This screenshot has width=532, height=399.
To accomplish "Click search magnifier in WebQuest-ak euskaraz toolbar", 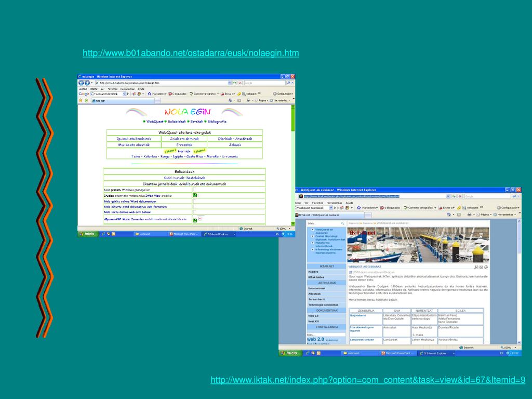I will click(x=514, y=196).
